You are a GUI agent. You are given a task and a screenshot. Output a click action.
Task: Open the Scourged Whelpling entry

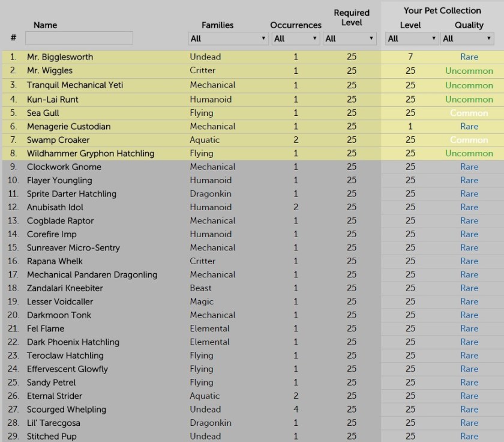pos(67,410)
